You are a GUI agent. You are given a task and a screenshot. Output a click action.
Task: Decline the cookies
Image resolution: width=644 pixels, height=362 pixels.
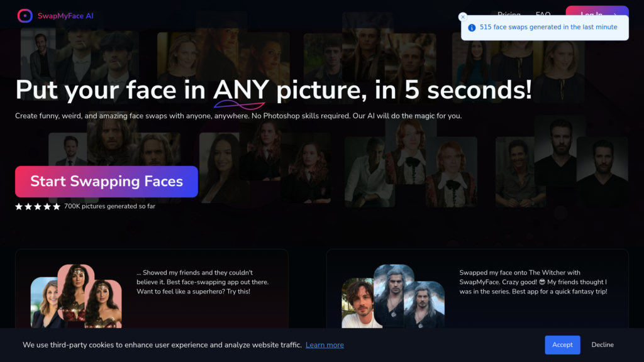click(x=602, y=345)
